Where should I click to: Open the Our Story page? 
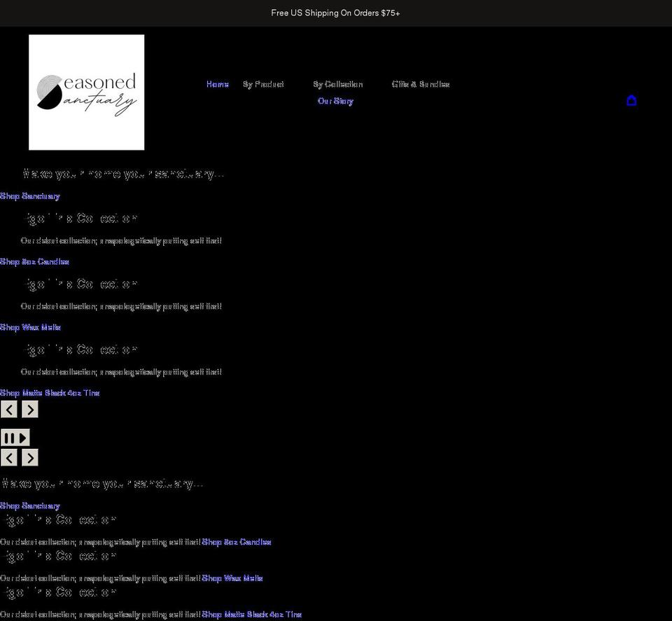click(335, 101)
